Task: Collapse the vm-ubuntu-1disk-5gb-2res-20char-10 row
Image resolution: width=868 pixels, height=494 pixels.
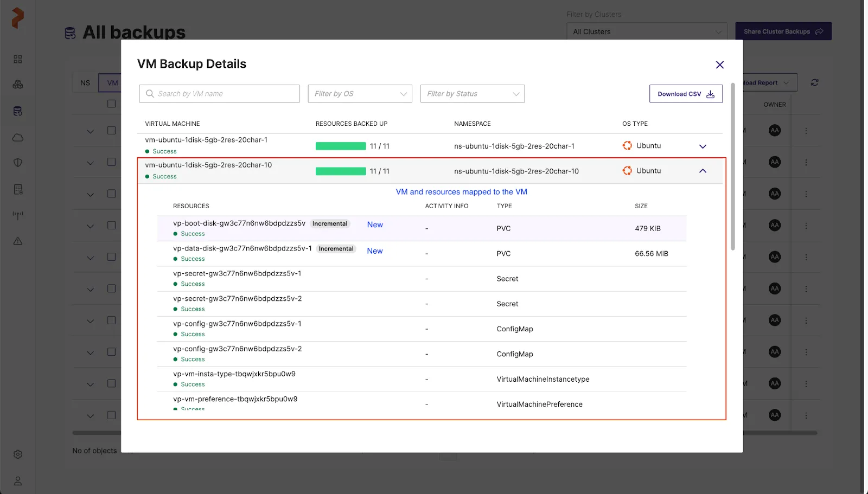Action: coord(703,171)
